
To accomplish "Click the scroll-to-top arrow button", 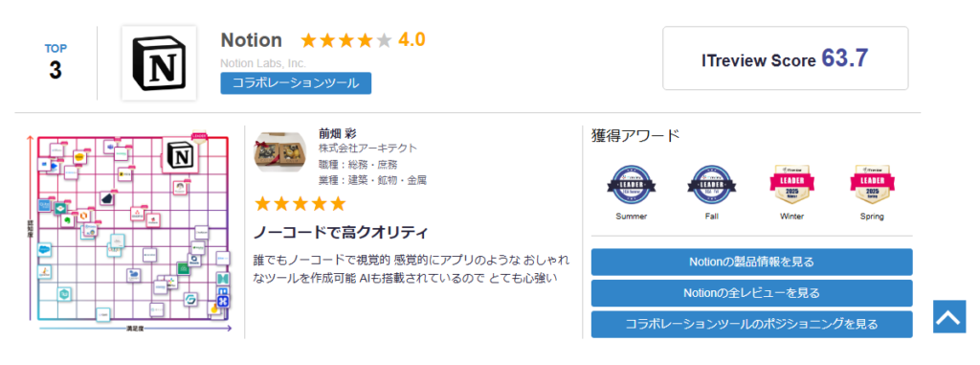I will pyautogui.click(x=949, y=317).
